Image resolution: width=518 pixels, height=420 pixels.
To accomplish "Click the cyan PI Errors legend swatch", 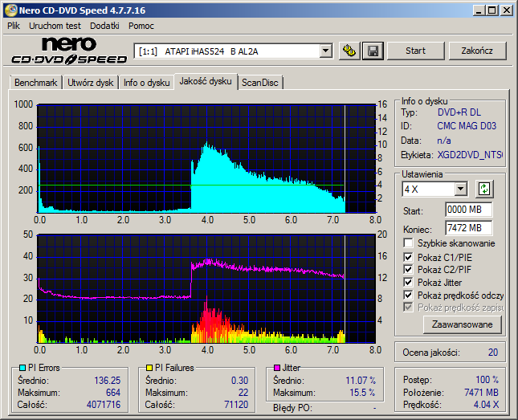I will 22,368.
